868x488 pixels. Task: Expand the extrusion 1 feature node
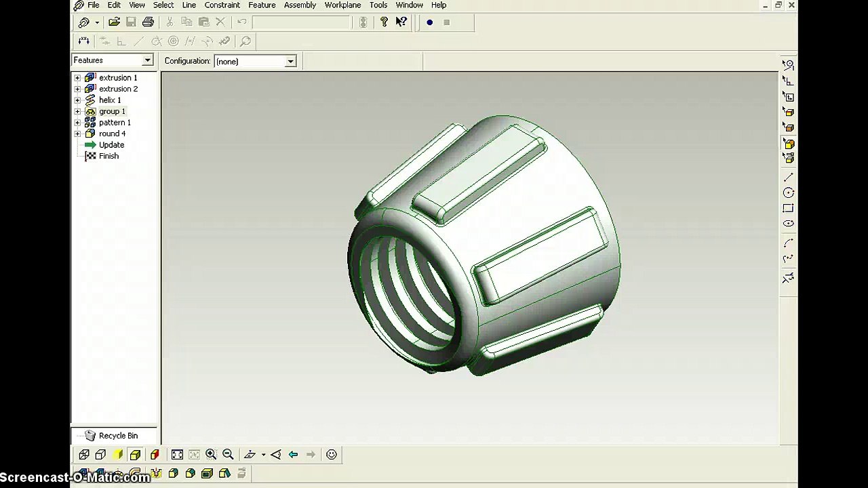pos(77,78)
